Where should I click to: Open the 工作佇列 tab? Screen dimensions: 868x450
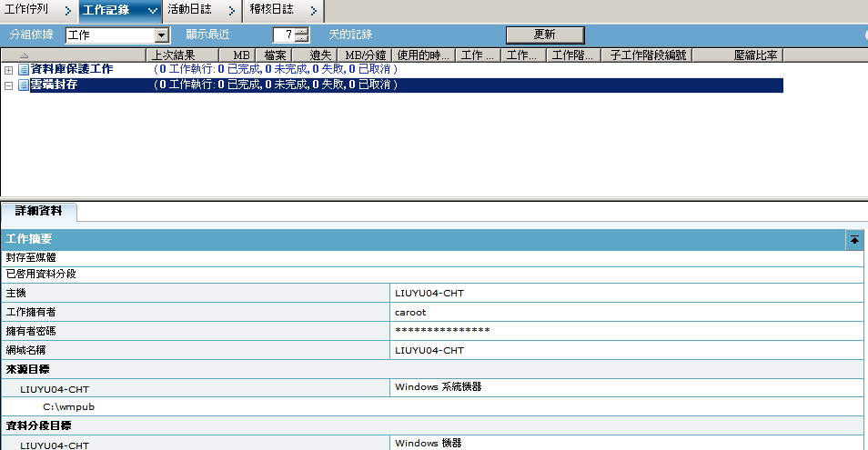click(x=39, y=10)
